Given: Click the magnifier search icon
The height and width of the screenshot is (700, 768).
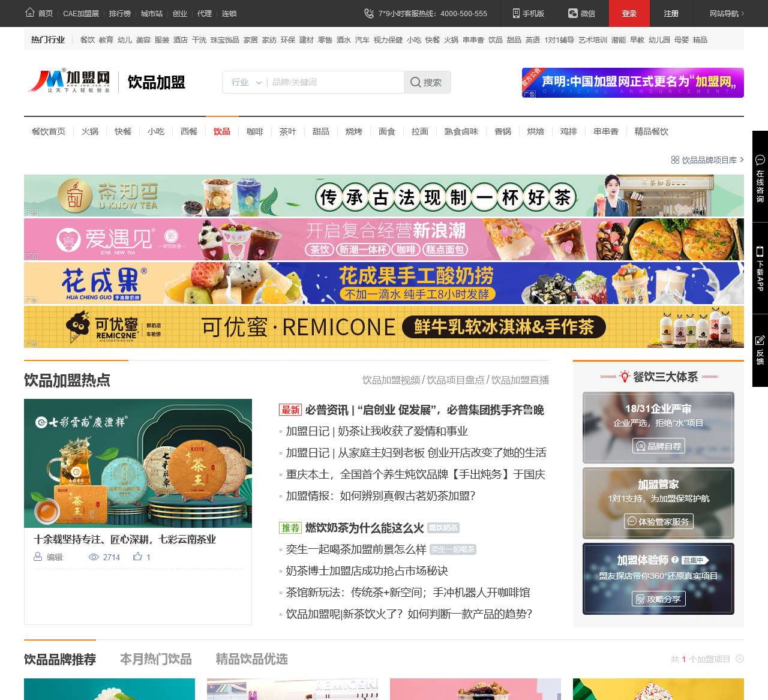Looking at the screenshot, I should tap(415, 82).
